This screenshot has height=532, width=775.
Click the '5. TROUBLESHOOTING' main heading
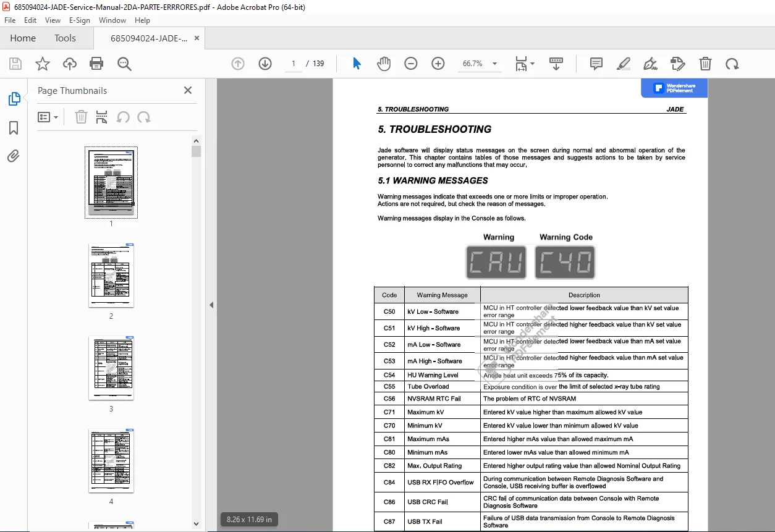434,129
